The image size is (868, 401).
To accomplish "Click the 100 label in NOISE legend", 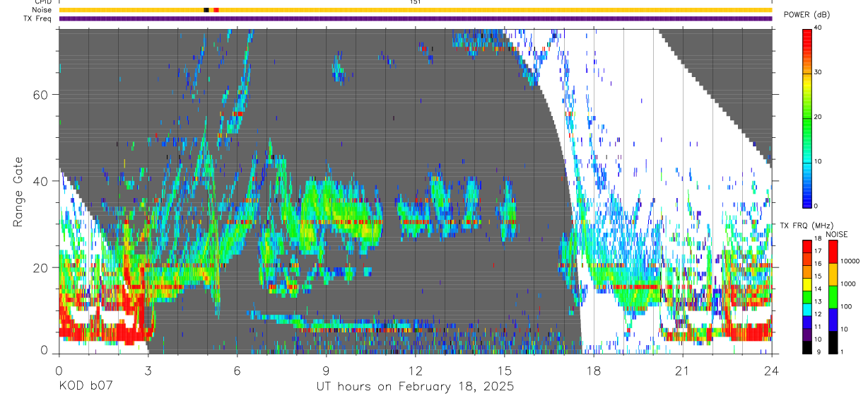I will (847, 307).
